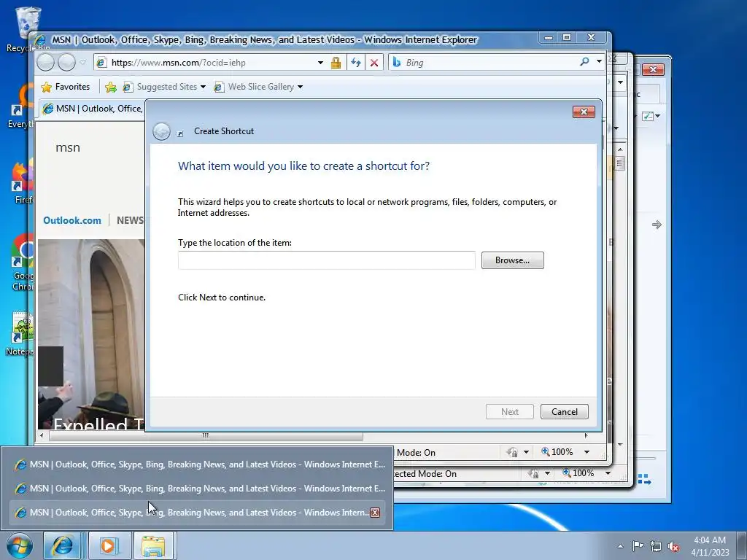The image size is (747, 560).
Task: Click the Action Center flag icon
Action: click(x=638, y=545)
